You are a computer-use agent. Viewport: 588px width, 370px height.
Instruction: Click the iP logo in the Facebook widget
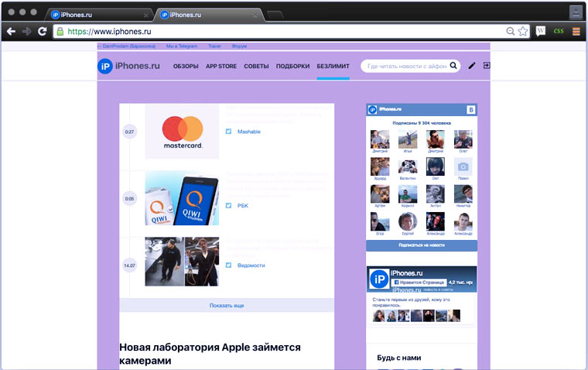[x=379, y=279]
